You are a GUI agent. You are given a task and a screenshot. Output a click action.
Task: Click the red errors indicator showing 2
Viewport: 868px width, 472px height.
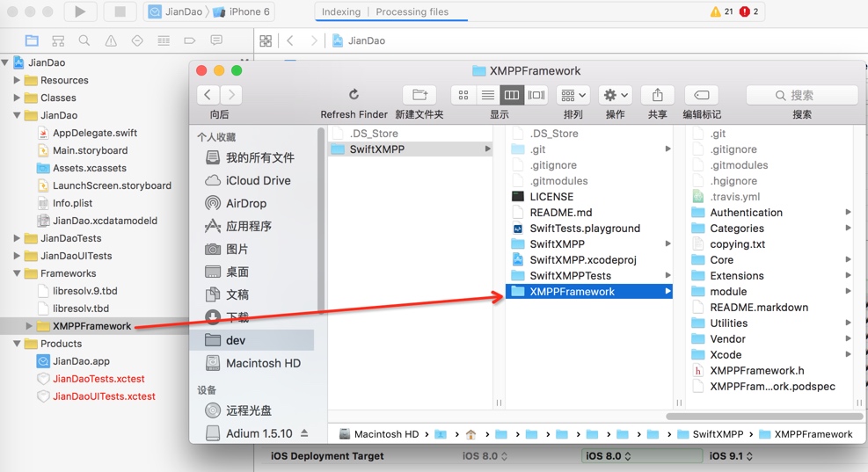point(749,11)
